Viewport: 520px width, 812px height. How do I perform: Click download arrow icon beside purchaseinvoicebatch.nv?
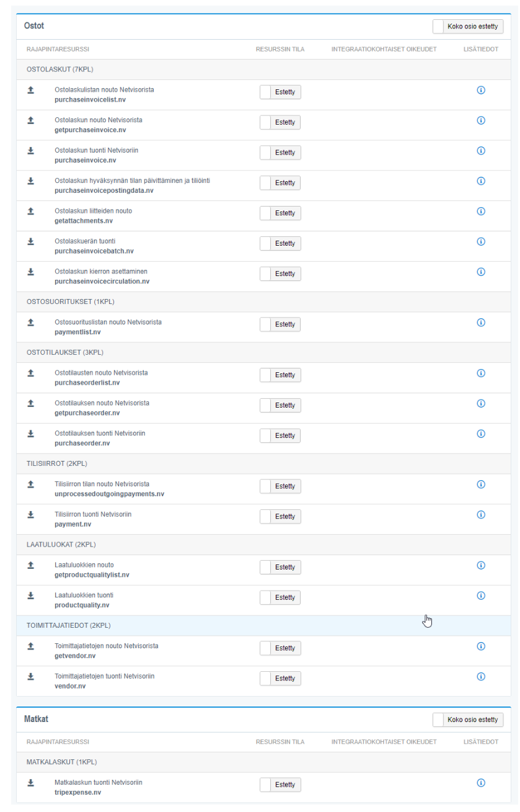(x=30, y=241)
